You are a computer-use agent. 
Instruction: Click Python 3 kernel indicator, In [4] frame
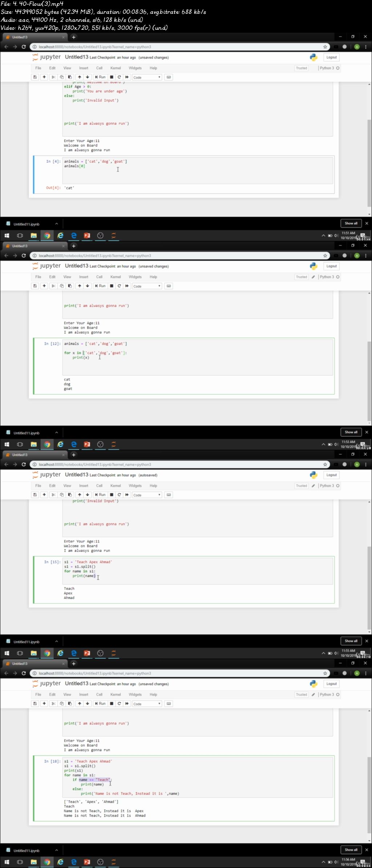click(329, 68)
